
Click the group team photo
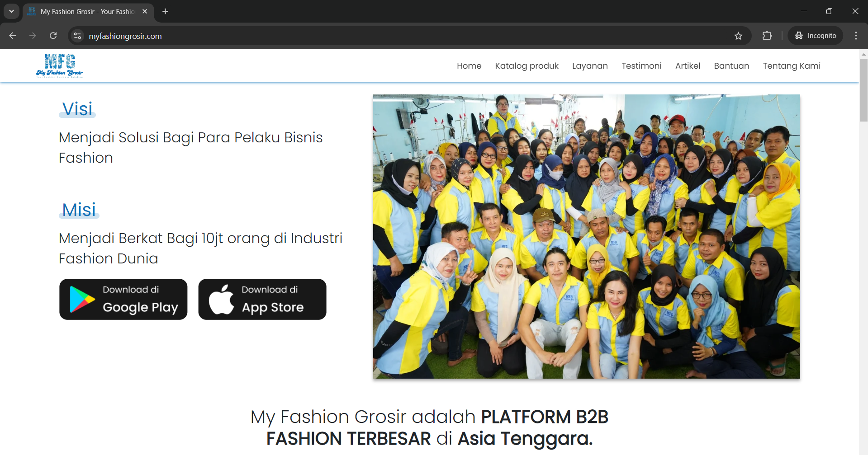pyautogui.click(x=586, y=236)
